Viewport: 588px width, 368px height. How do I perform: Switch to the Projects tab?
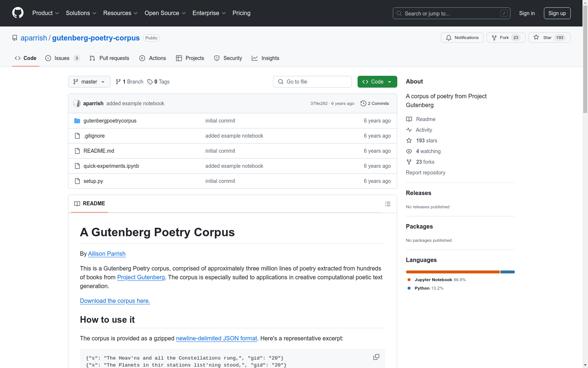[x=190, y=58]
